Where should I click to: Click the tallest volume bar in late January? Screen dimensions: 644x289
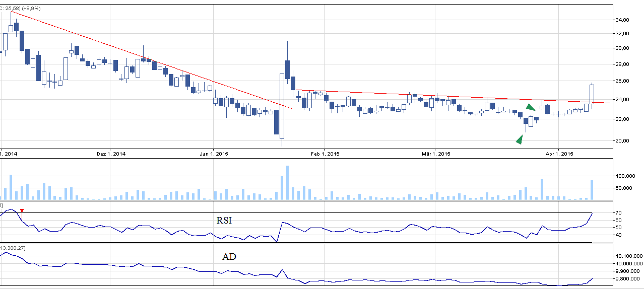click(x=287, y=182)
